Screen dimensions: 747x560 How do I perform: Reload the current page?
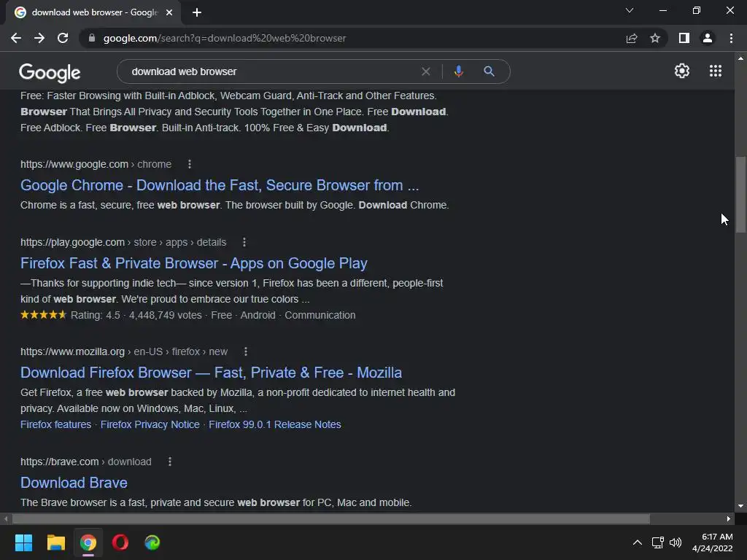(x=63, y=38)
